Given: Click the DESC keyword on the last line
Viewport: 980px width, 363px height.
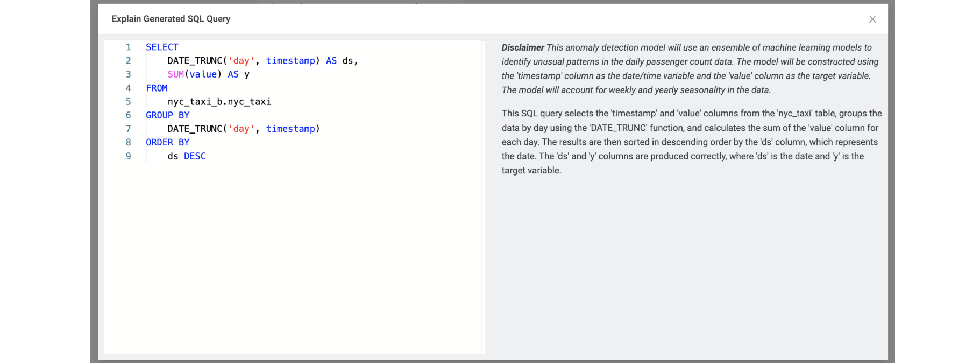Looking at the screenshot, I should pyautogui.click(x=195, y=156).
